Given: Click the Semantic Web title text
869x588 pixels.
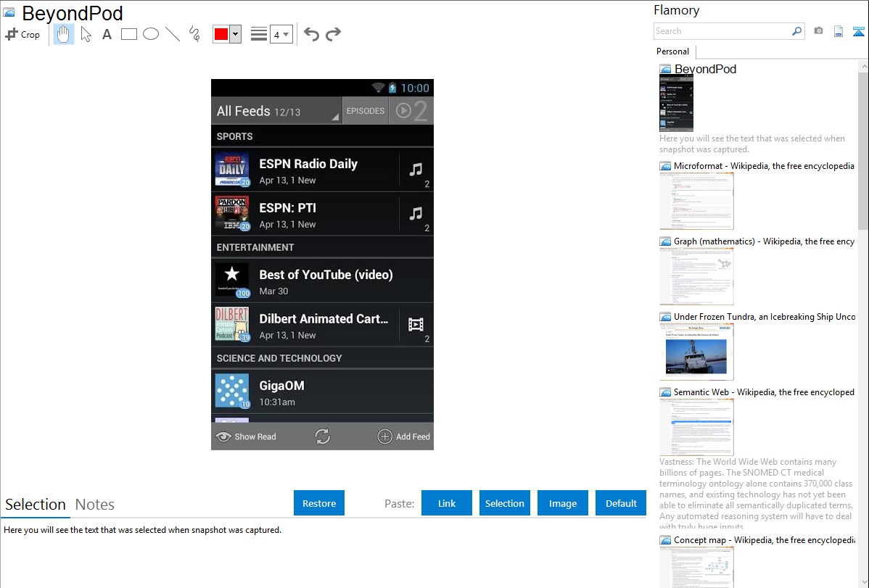Looking at the screenshot, I should [x=764, y=392].
